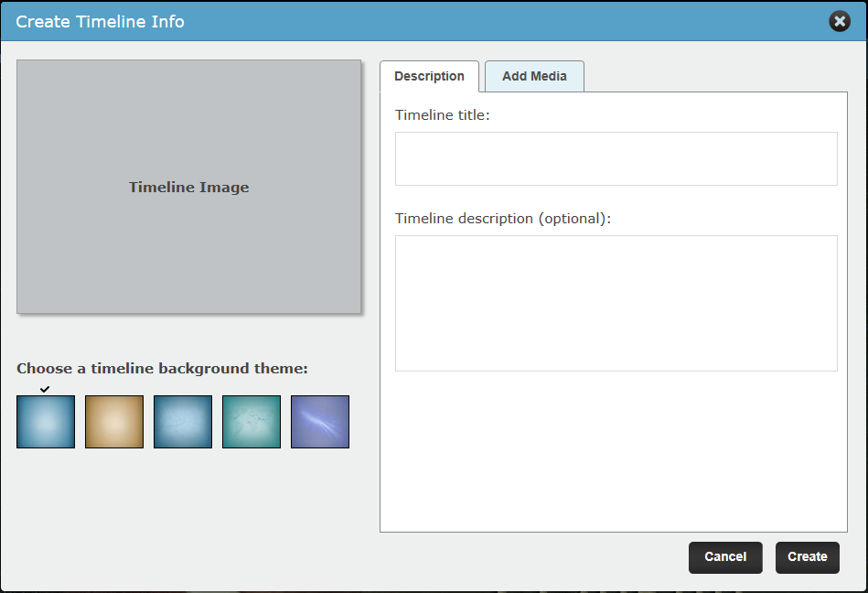Image resolution: width=868 pixels, height=593 pixels.
Task: Focus the Timeline title input field
Action: tap(616, 159)
